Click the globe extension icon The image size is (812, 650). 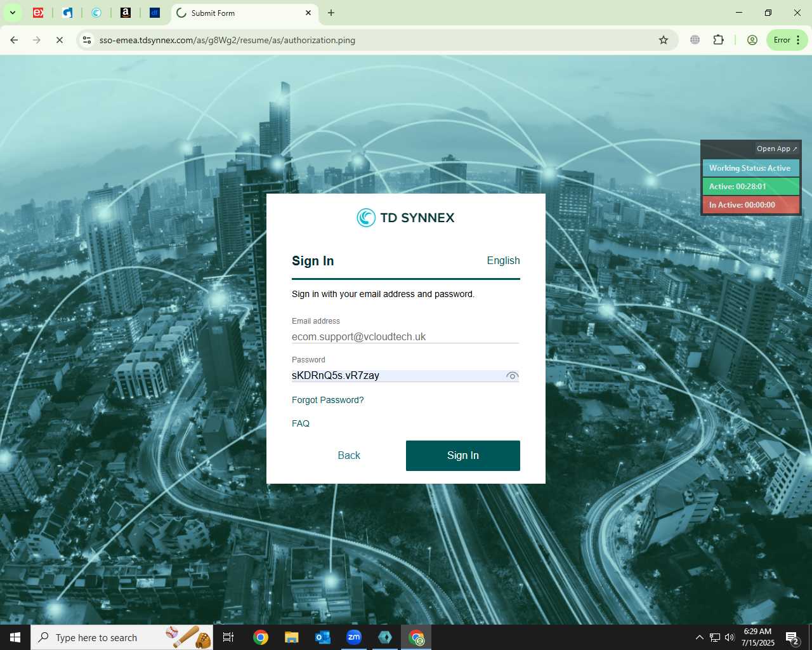(695, 40)
